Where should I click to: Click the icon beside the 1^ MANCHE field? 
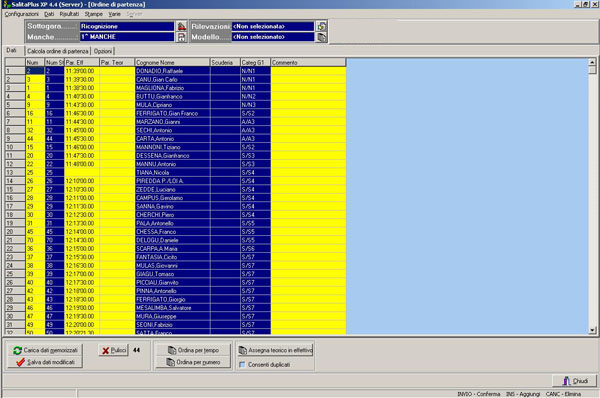pyautogui.click(x=181, y=37)
